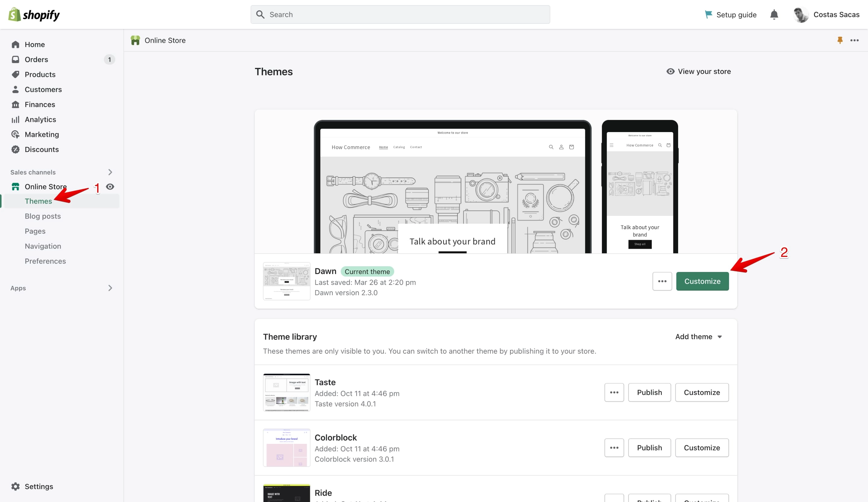868x502 pixels.
Task: Open Products page
Action: (40, 74)
